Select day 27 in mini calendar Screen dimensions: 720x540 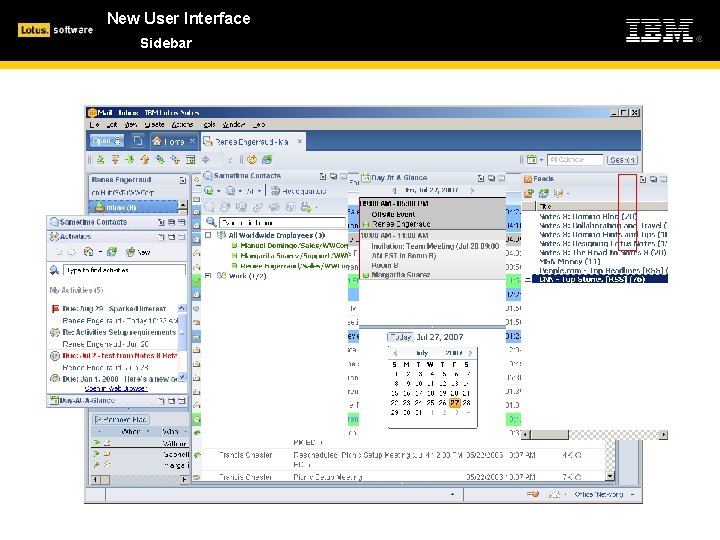point(455,403)
